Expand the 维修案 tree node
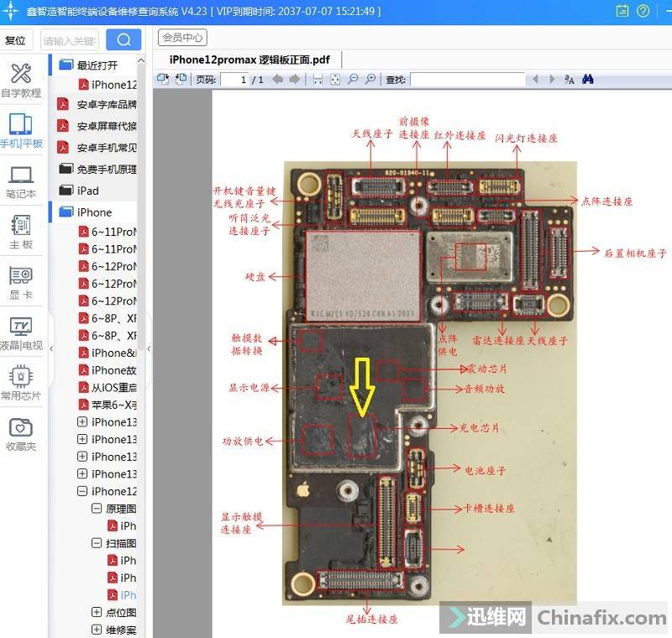The width and height of the screenshot is (672, 638). [x=97, y=630]
